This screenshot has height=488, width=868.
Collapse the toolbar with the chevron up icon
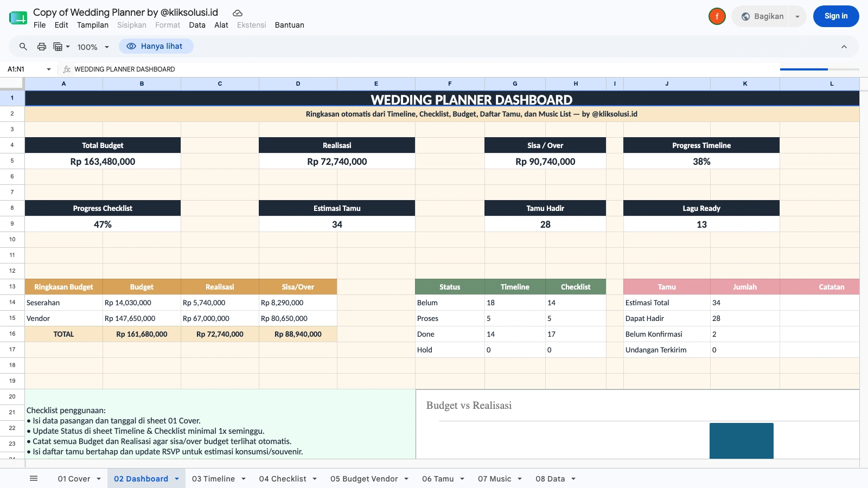844,47
